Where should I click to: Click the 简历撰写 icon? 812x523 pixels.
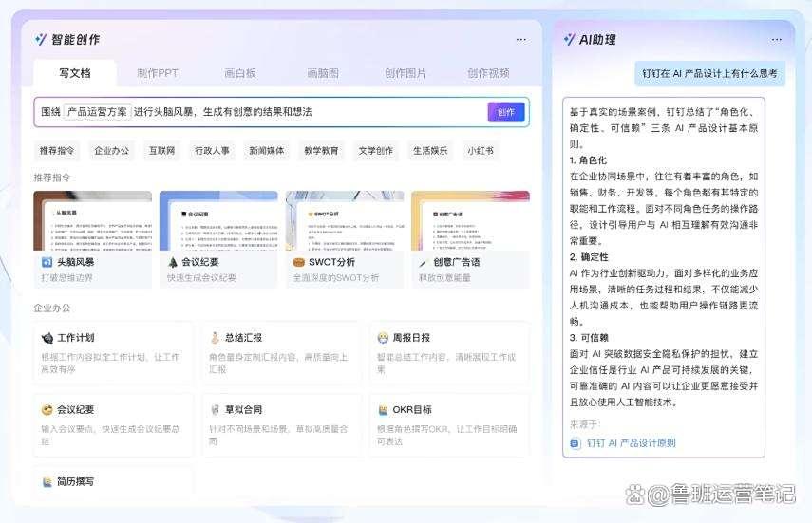(x=47, y=481)
